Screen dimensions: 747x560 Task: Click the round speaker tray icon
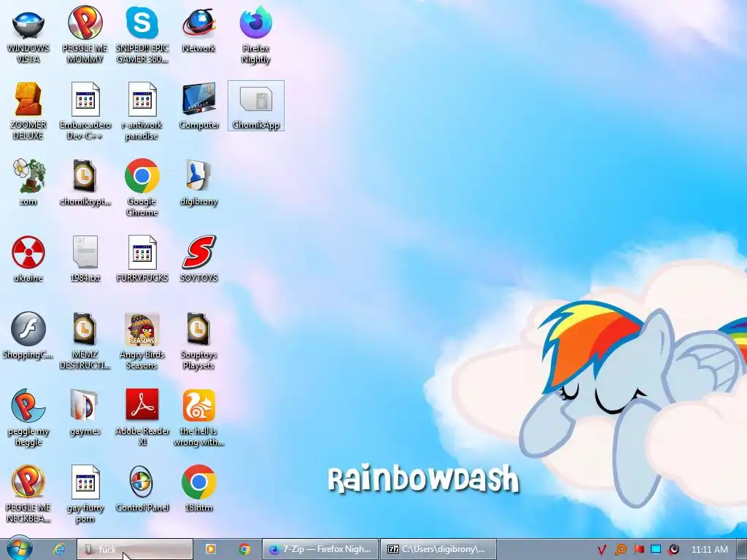click(x=673, y=550)
